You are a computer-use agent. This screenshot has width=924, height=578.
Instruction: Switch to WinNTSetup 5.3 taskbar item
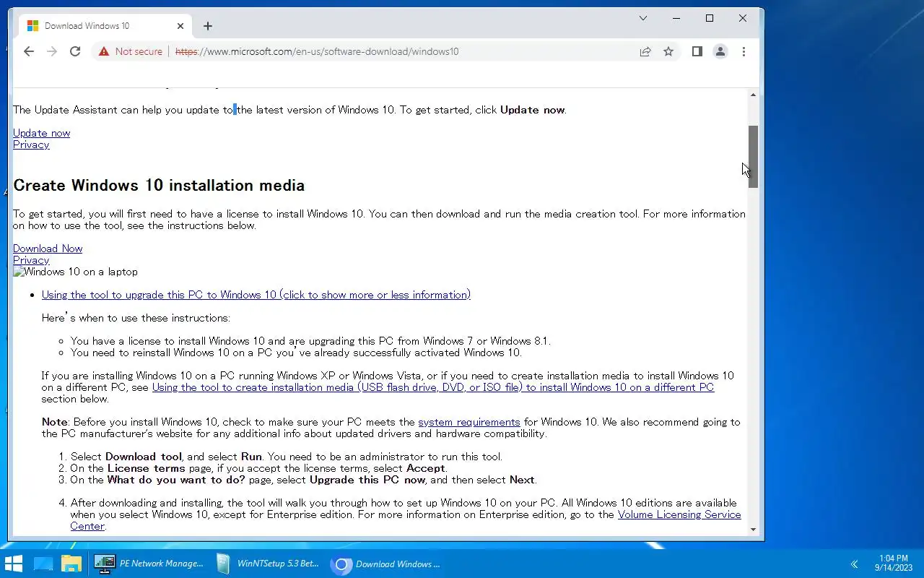click(268, 564)
